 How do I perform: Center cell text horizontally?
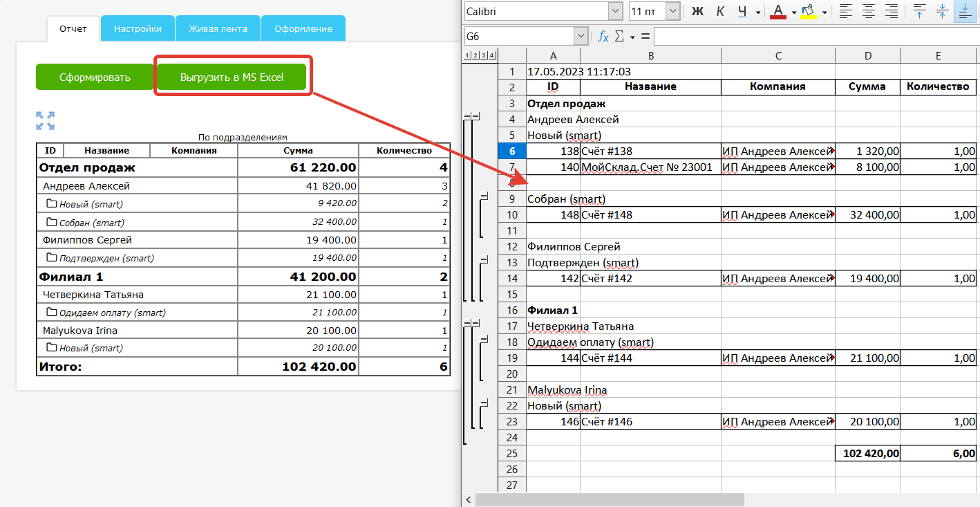(869, 11)
